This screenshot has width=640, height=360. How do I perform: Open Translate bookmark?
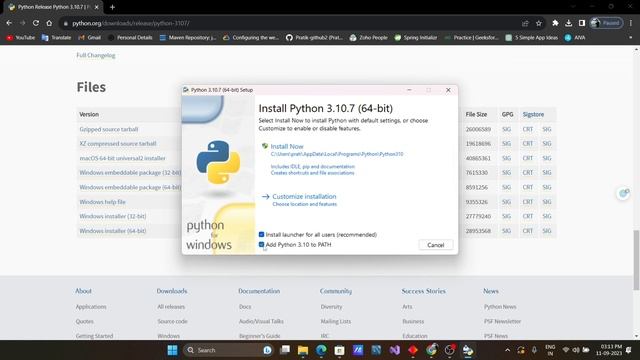56,38
